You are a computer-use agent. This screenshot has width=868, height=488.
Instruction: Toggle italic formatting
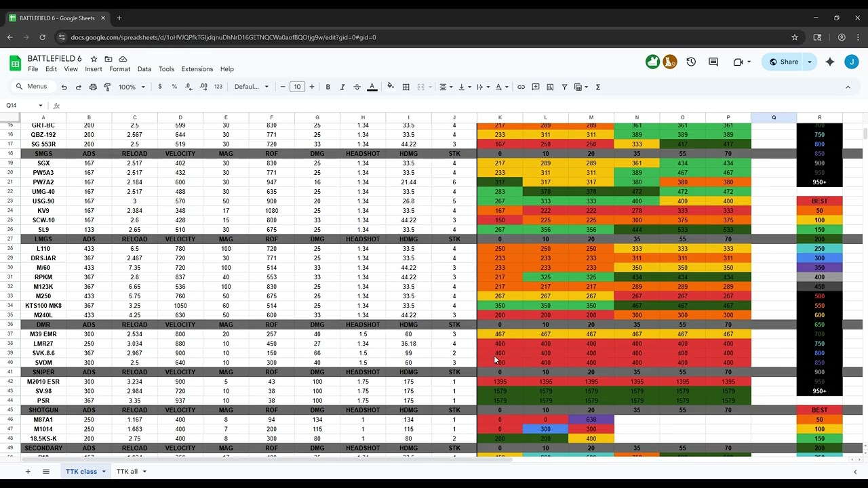(x=342, y=87)
